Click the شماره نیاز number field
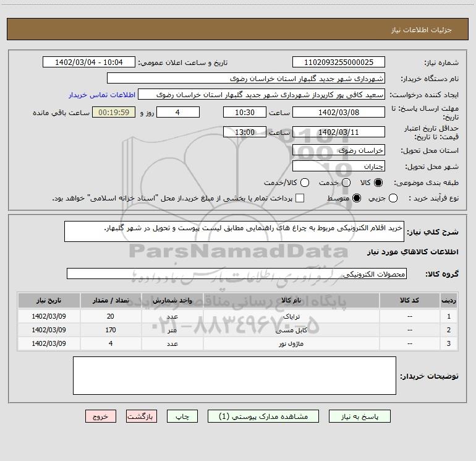The height and width of the screenshot is (461, 476). (x=338, y=62)
